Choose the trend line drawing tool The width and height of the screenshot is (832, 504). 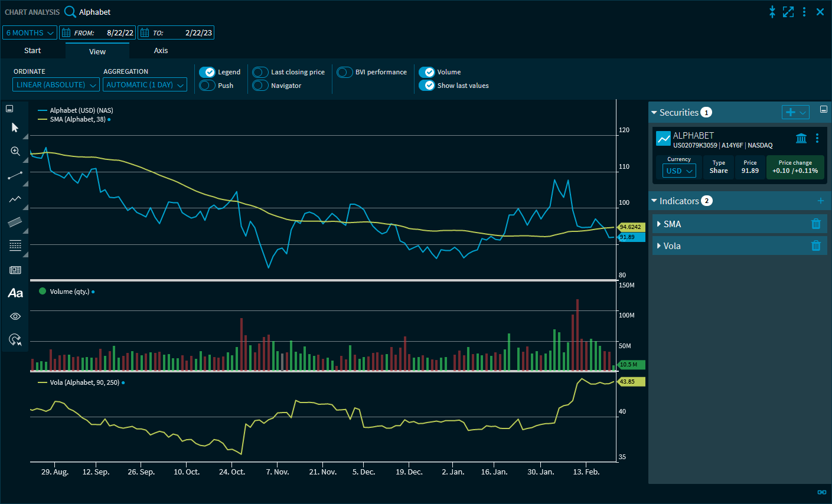pos(15,175)
